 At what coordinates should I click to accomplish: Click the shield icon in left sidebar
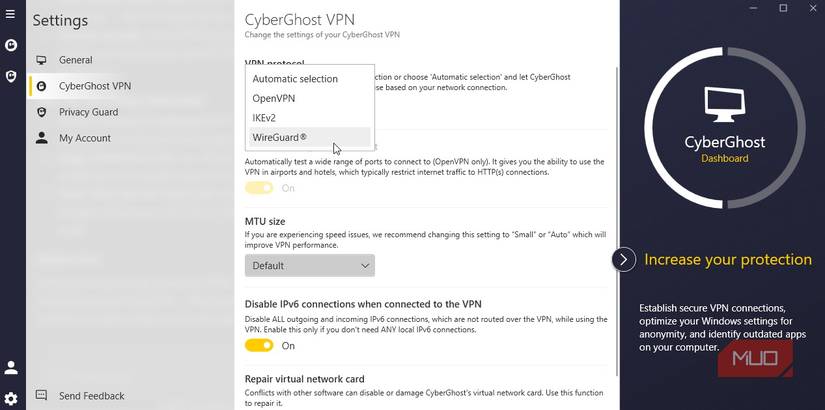10,75
